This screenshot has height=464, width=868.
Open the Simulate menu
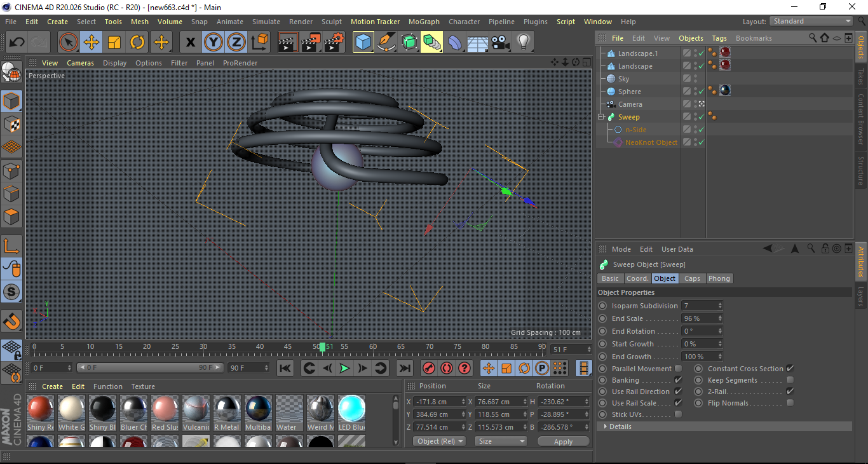pos(266,22)
